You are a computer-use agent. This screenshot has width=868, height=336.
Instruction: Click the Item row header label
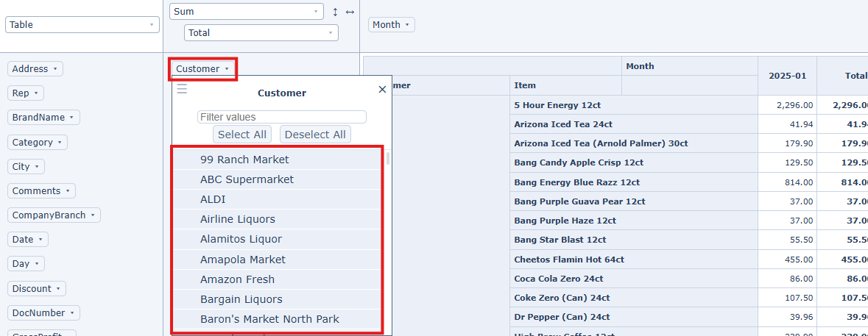525,86
